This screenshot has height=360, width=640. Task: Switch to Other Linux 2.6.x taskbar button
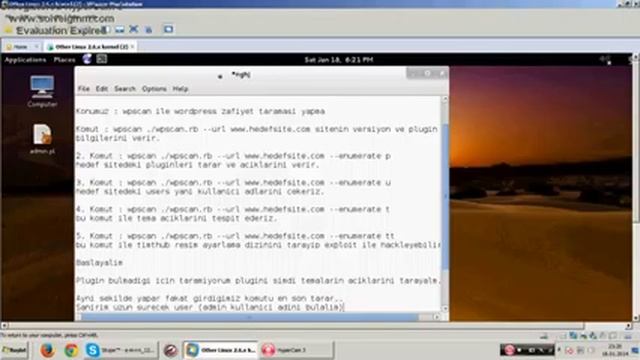pyautogui.click(x=220, y=350)
